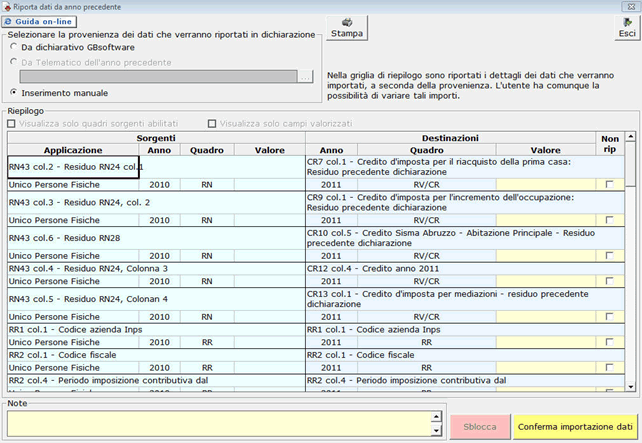Image resolution: width=642 pixels, height=443 pixels.
Task: Toggle Visualizza solo campi valorizzati
Action: click(x=212, y=123)
